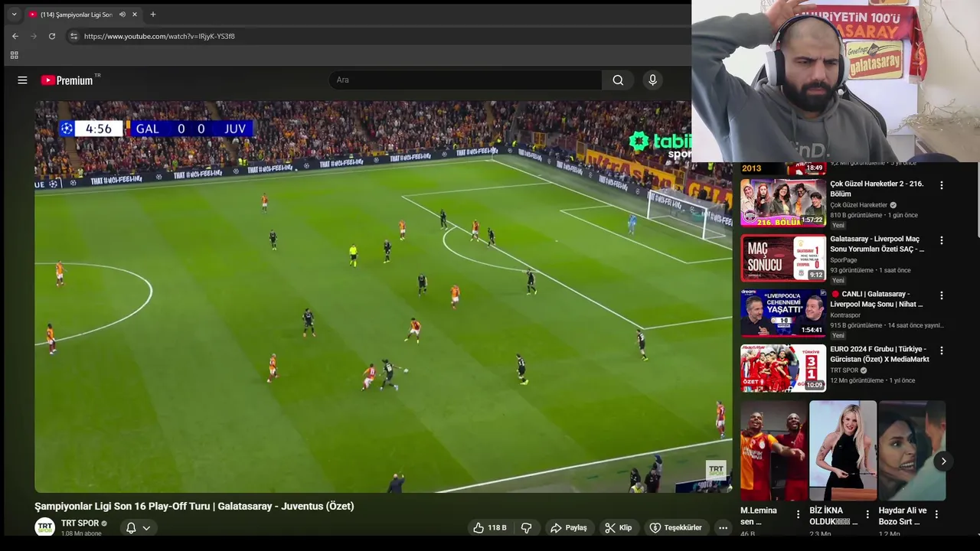Expand subscription options chevron next to bell
Viewport: 980px width, 551px height.
point(146,527)
